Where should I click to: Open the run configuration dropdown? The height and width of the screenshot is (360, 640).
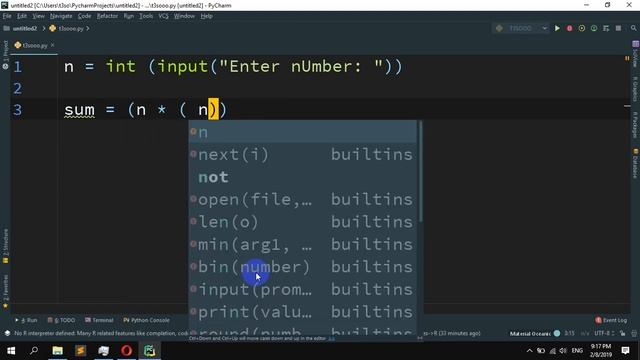pos(522,28)
